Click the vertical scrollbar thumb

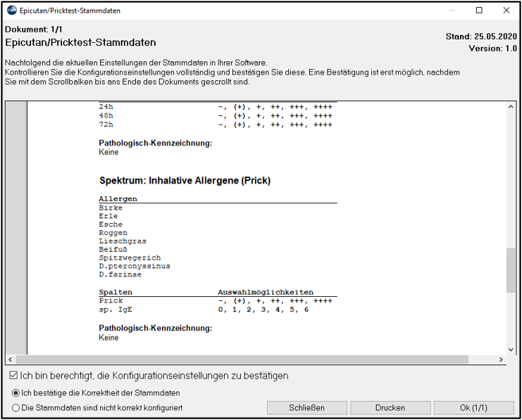pos(511,270)
